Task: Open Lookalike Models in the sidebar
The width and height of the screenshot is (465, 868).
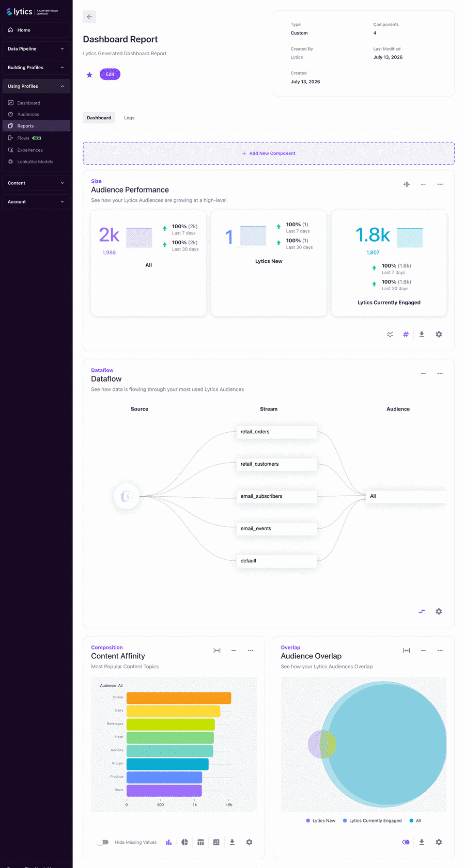Action: [x=36, y=162]
